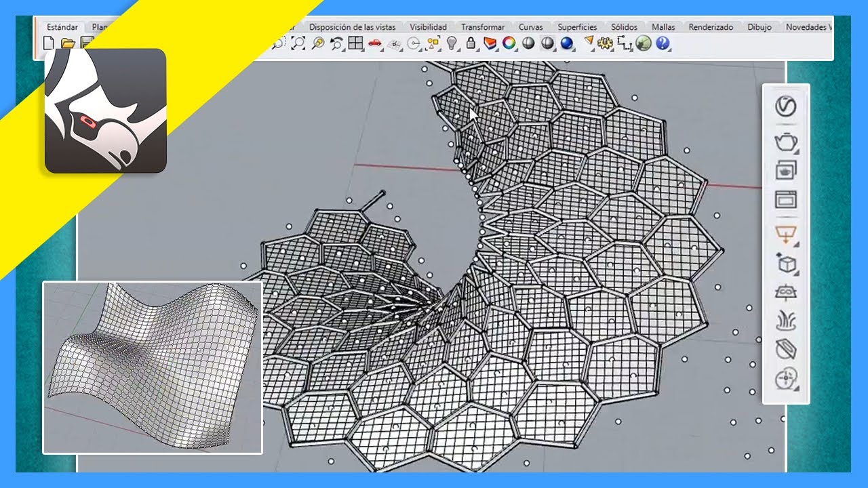Open the Renderizado tab
The height and width of the screenshot is (488, 868).
pos(711,27)
